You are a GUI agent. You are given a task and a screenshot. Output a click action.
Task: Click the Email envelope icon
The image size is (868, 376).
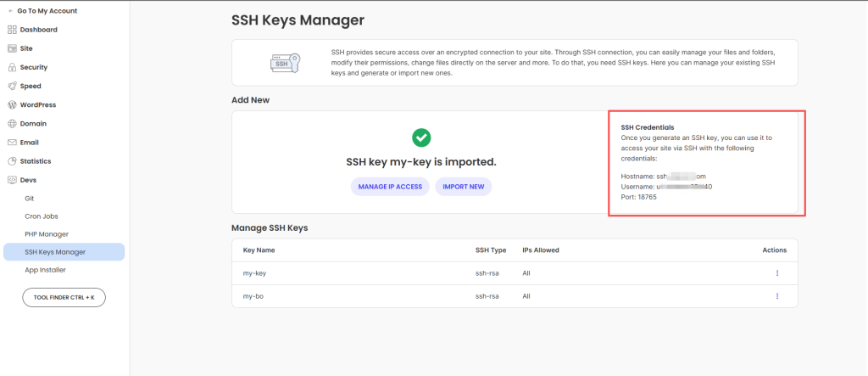pyautogui.click(x=12, y=143)
